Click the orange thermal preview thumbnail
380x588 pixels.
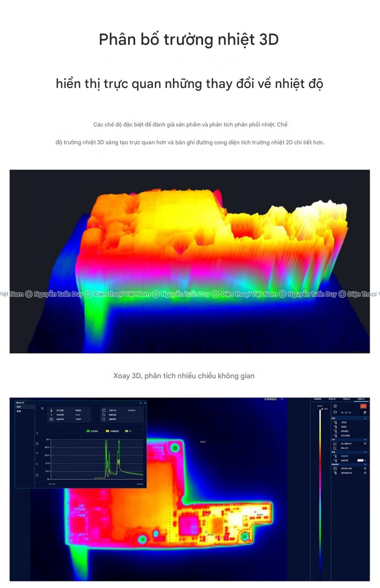363,406
